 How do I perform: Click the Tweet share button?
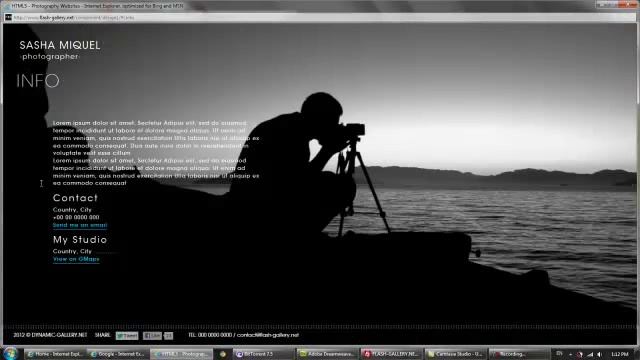(x=127, y=336)
